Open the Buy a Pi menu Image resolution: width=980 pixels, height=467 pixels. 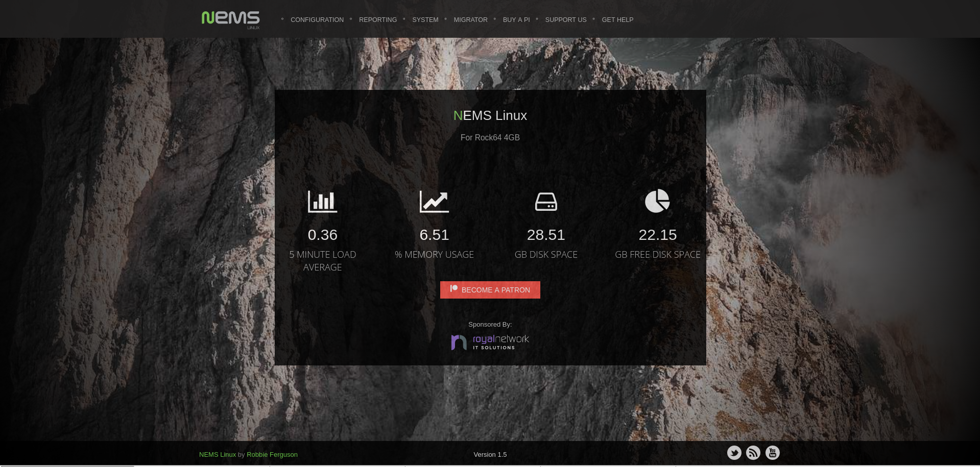(516, 20)
